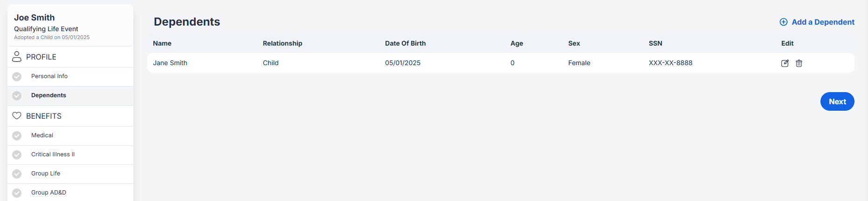Image resolution: width=868 pixels, height=201 pixels.
Task: Click the checkmark icon next to Personal Info
Action: pos(17,77)
